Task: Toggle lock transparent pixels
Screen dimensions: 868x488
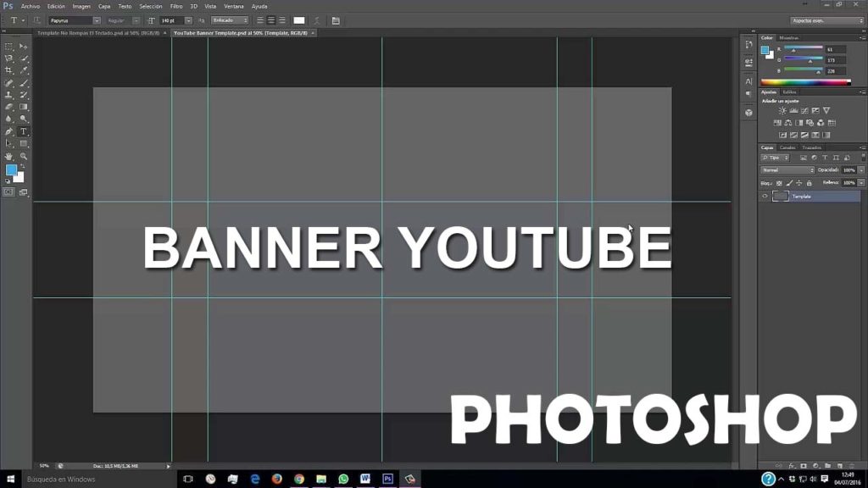Action: click(780, 183)
